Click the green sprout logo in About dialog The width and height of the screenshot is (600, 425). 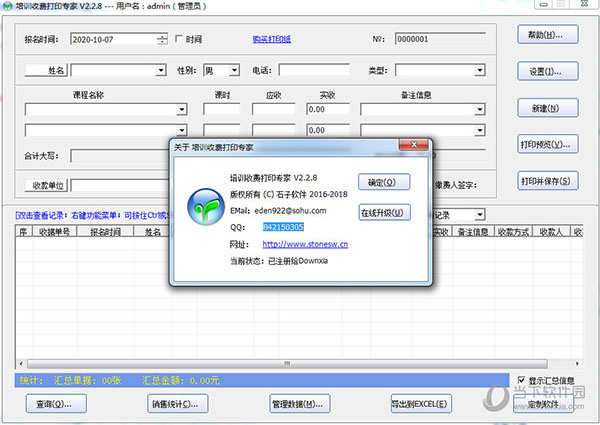(x=206, y=207)
